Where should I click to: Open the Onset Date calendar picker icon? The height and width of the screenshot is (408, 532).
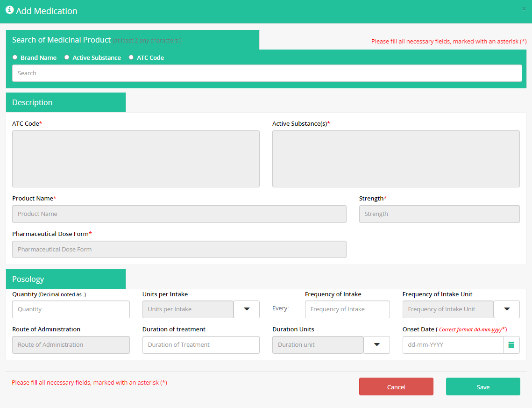coord(511,345)
